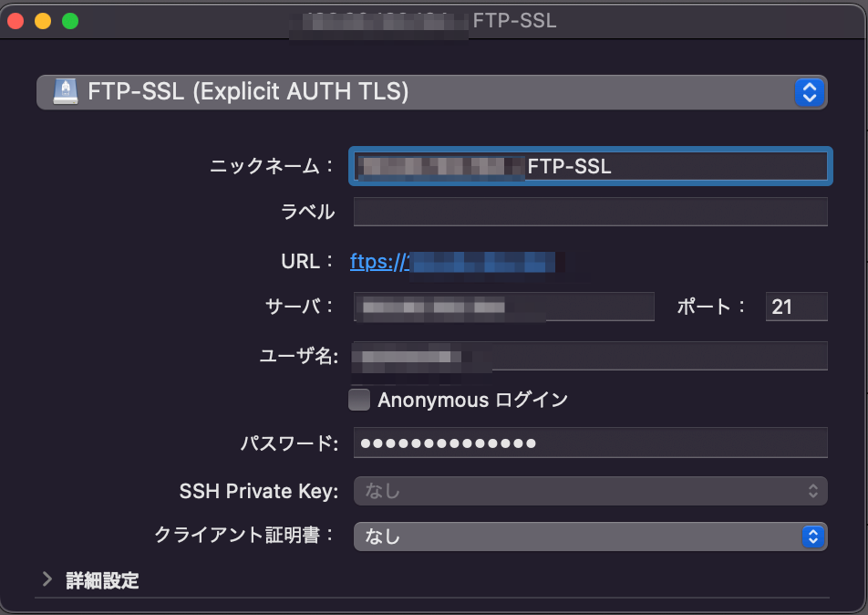Minimize window using the yellow button
868x615 pixels.
43,21
